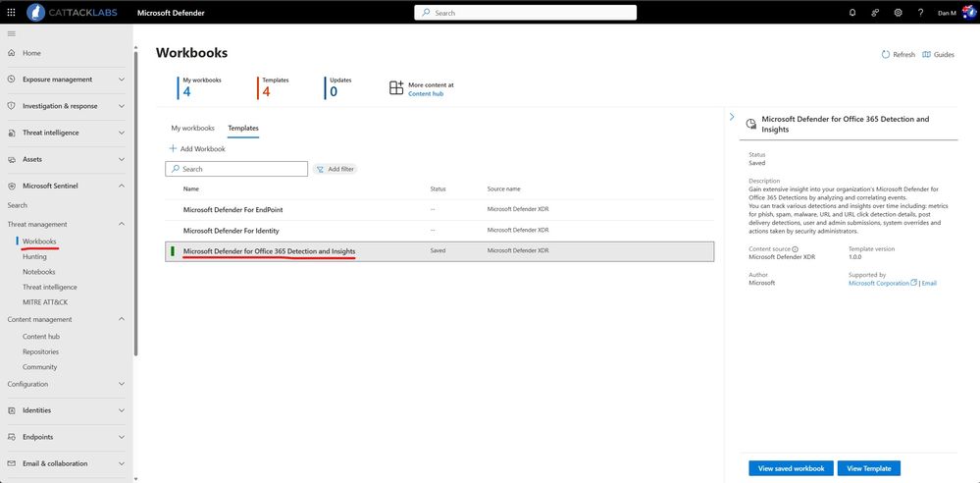Click the Identities icon in sidebar
Image resolution: width=980 pixels, height=483 pixels.
(11, 410)
